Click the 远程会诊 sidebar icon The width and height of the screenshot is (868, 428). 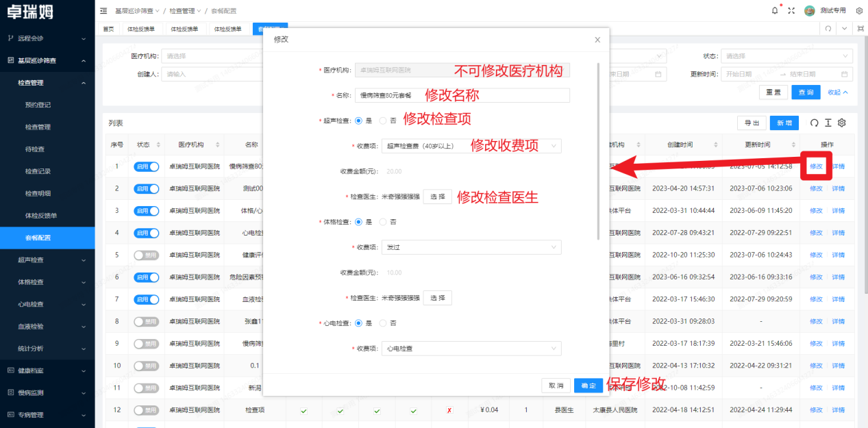pos(10,38)
